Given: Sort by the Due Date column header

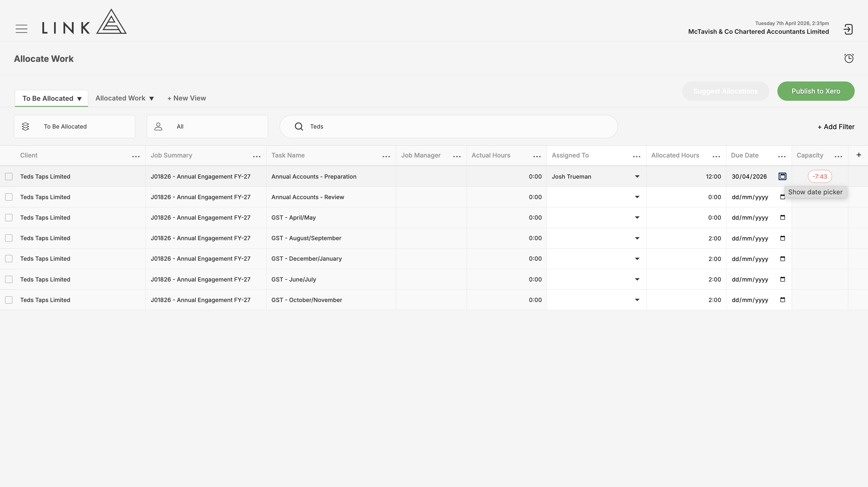Looking at the screenshot, I should coord(745,155).
